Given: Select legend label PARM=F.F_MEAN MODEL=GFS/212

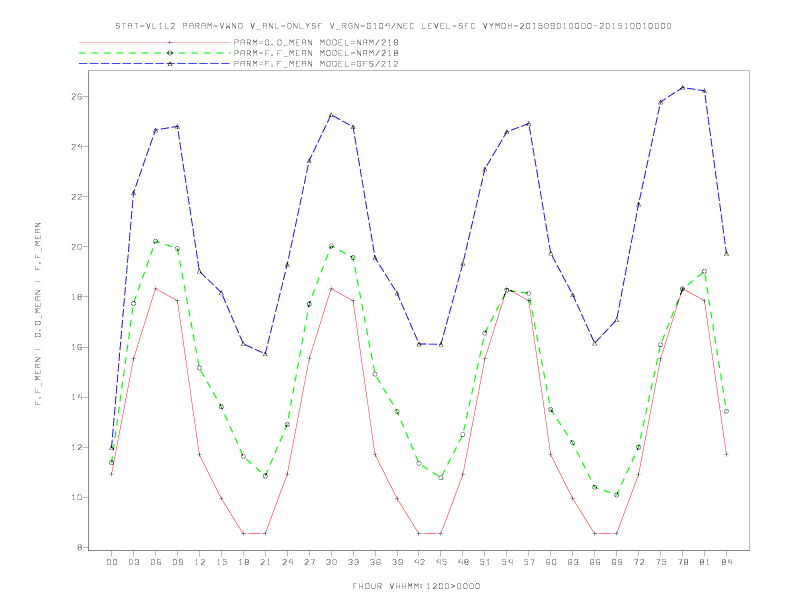Looking at the screenshot, I should [316, 64].
